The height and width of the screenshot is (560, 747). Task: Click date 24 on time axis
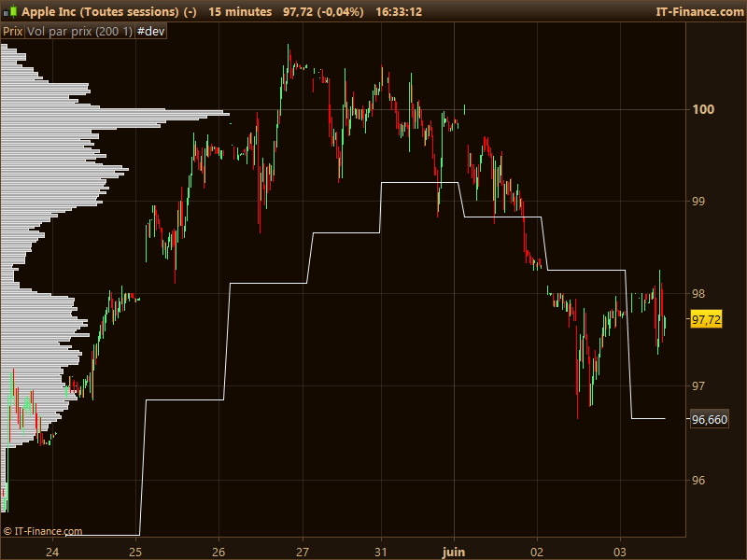click(52, 552)
